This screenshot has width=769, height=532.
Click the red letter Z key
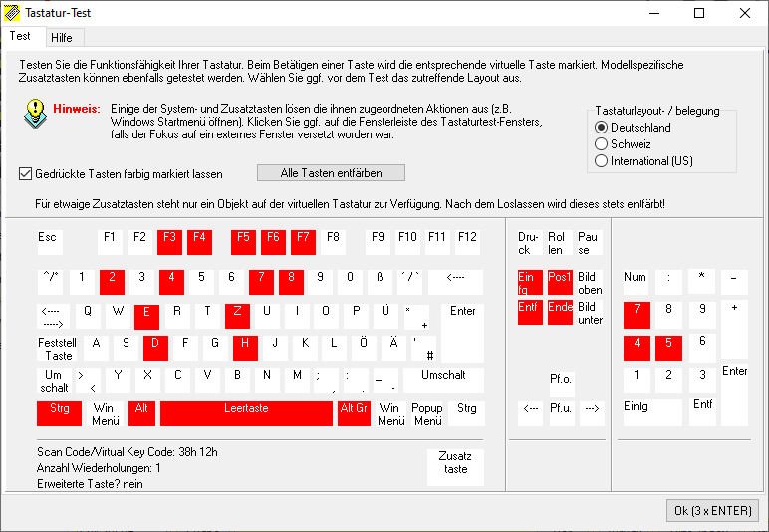click(237, 316)
